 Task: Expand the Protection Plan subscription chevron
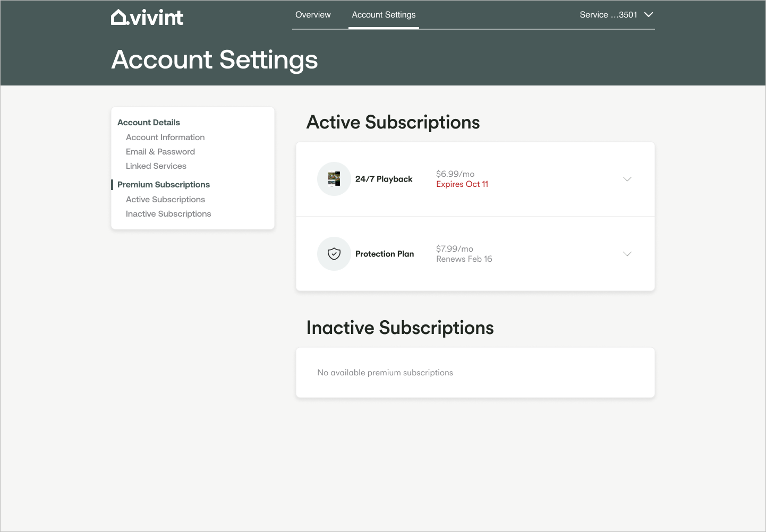[627, 254]
